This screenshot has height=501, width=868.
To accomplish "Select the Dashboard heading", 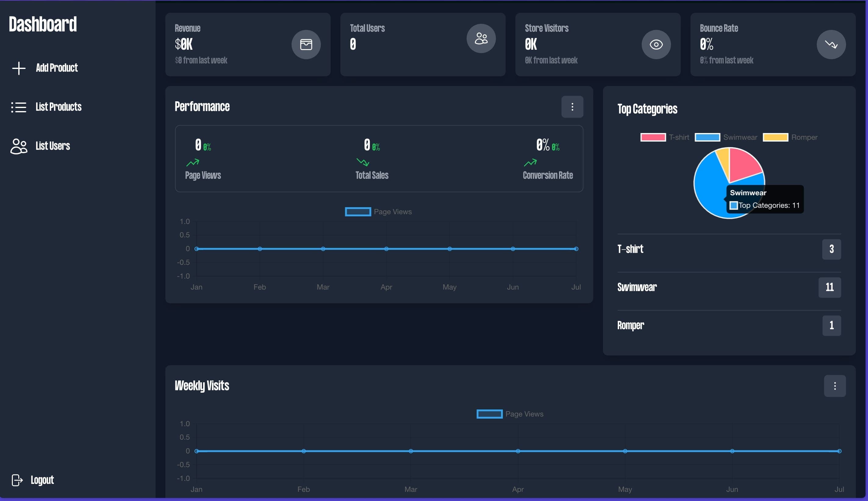I will click(43, 23).
